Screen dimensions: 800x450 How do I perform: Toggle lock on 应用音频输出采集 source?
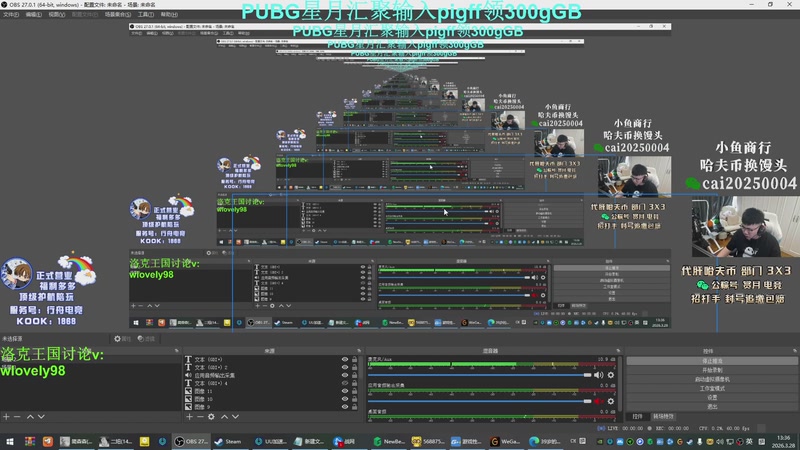pos(355,375)
